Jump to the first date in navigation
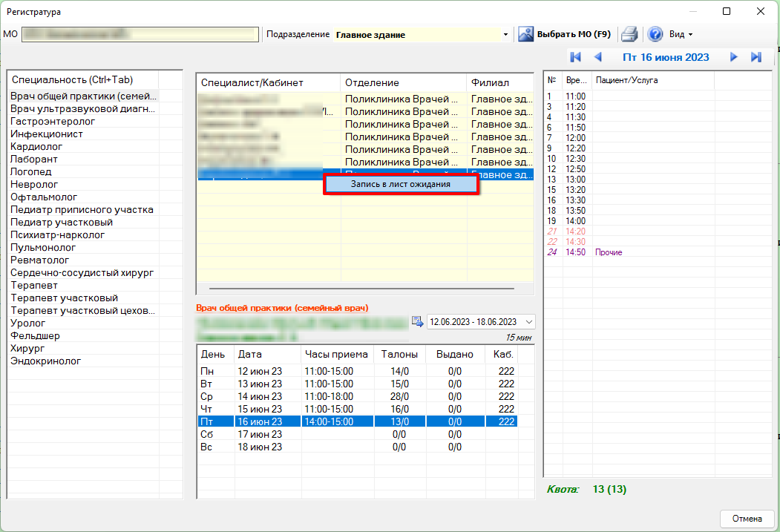Screen dimensions: 780x532 click(576, 57)
